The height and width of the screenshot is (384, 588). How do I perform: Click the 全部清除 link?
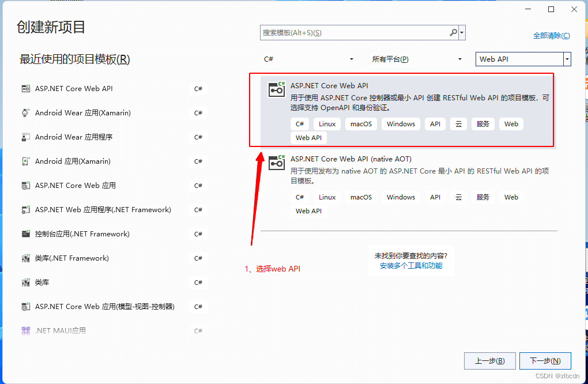(551, 35)
